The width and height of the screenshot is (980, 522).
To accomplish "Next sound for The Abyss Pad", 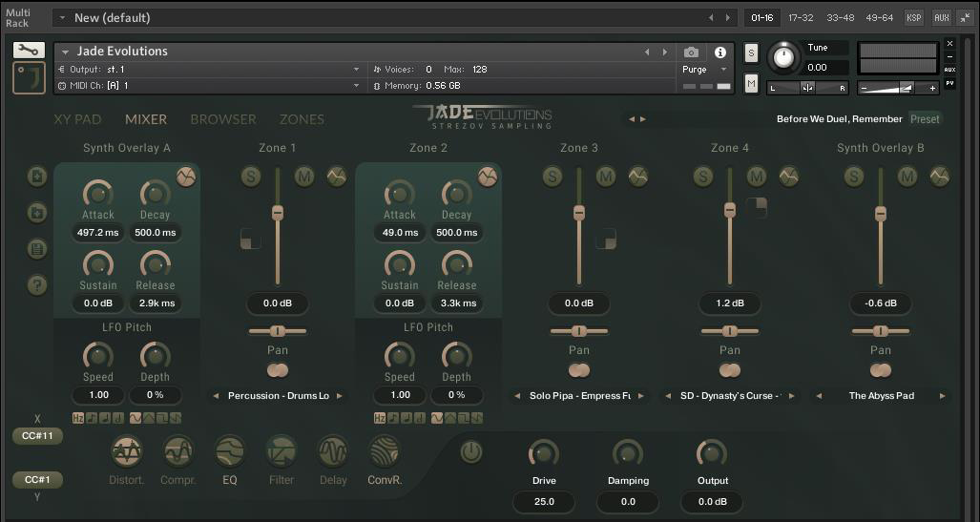I will tap(943, 396).
